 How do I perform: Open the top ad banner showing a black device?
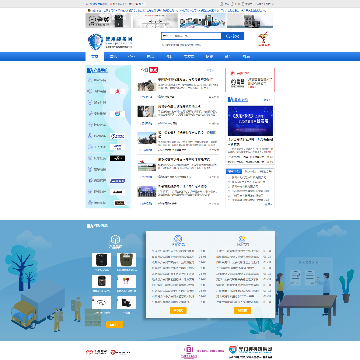109,21
